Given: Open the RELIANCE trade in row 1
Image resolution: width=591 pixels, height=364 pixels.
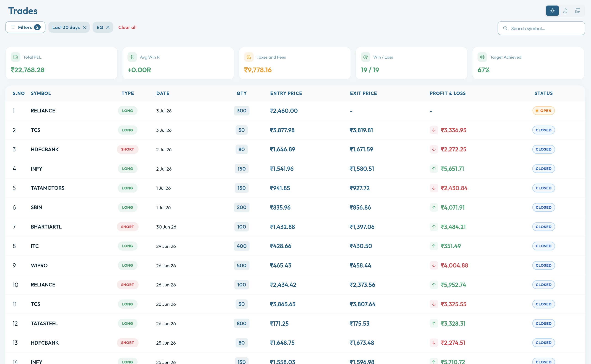Looking at the screenshot, I should pos(295,111).
